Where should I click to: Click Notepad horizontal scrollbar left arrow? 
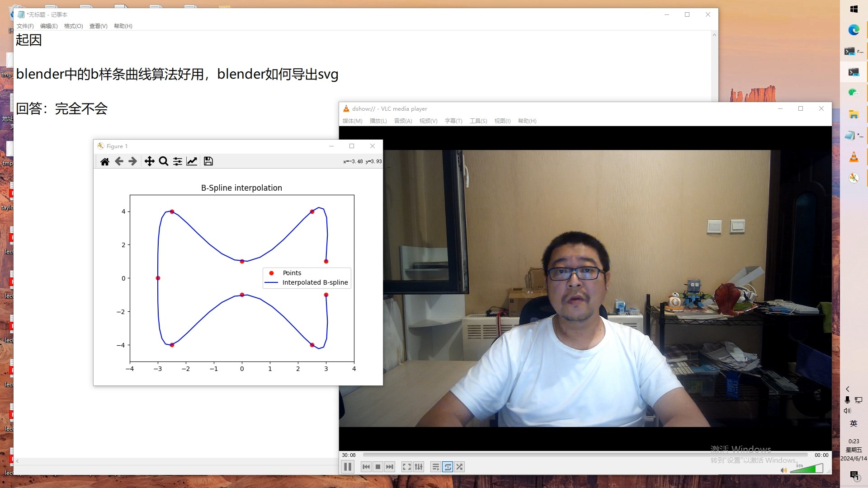17,461
